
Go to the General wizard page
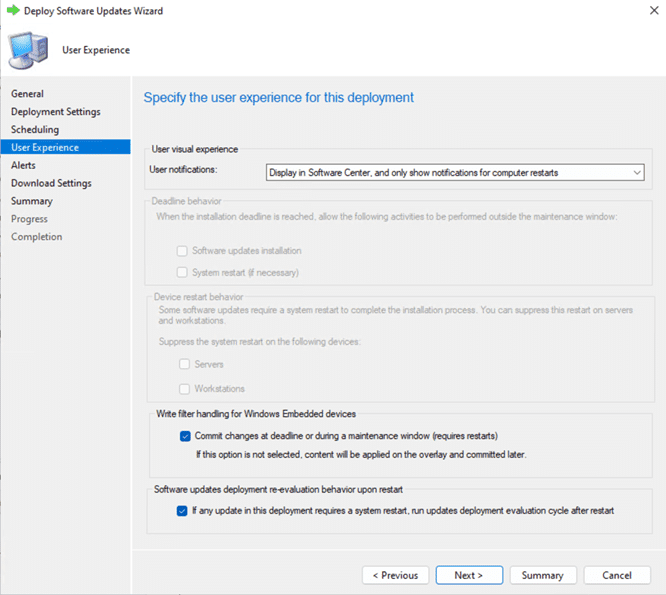pyautogui.click(x=27, y=94)
